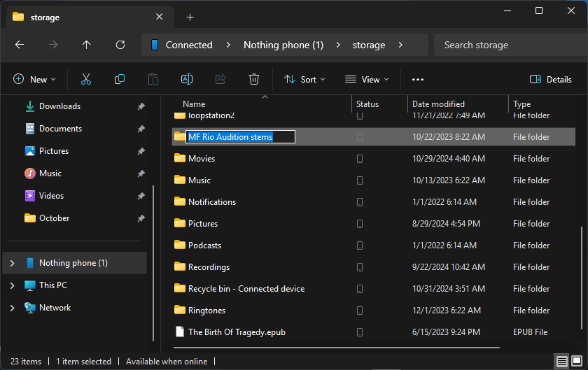588x370 pixels.
Task: Click the Cut scissors icon
Action: click(86, 80)
